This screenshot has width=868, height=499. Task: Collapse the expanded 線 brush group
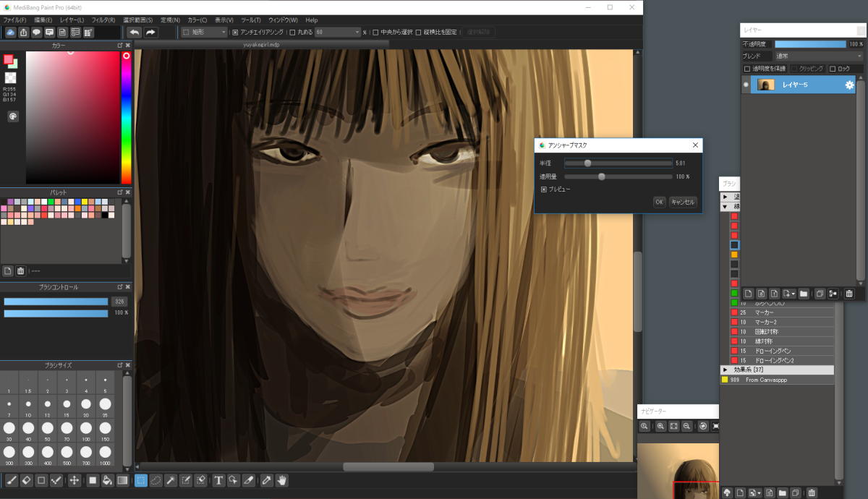[x=726, y=207]
